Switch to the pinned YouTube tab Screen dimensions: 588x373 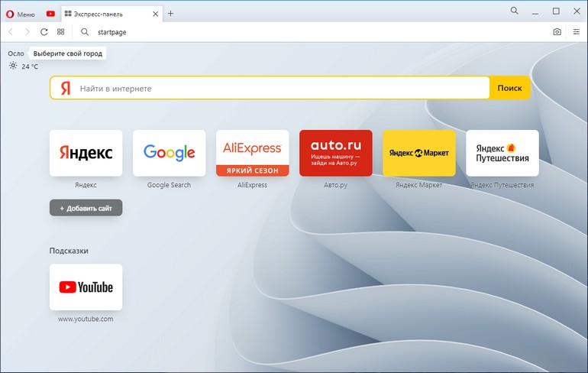[x=50, y=13]
